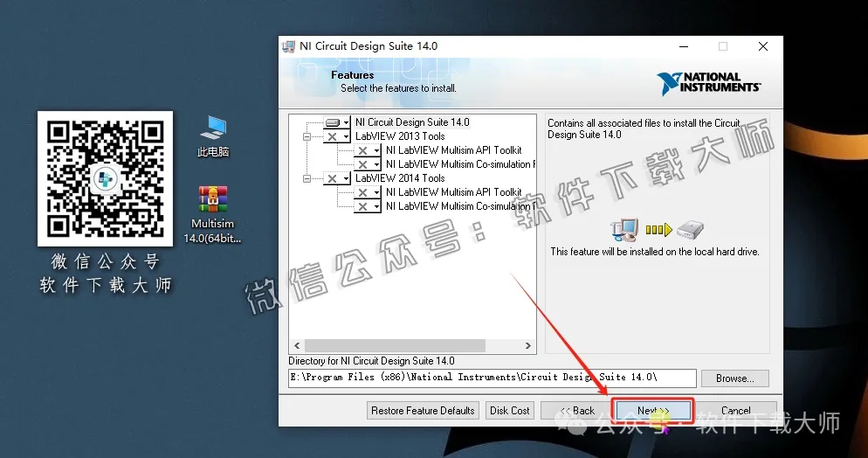This screenshot has height=458, width=868.
Task: Select API Toolkit row under LabVIEW 2013
Action: click(454, 150)
